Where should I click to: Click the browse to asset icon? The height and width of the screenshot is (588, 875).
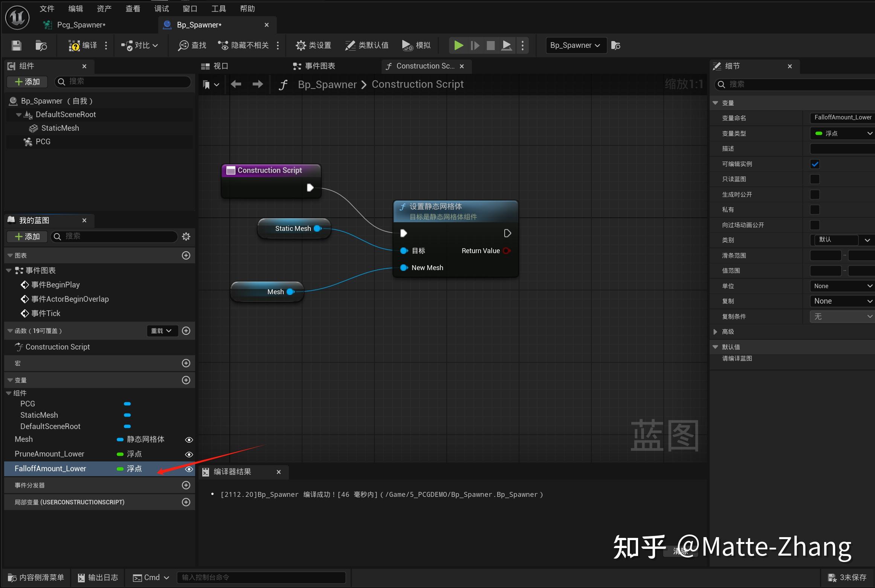point(41,46)
